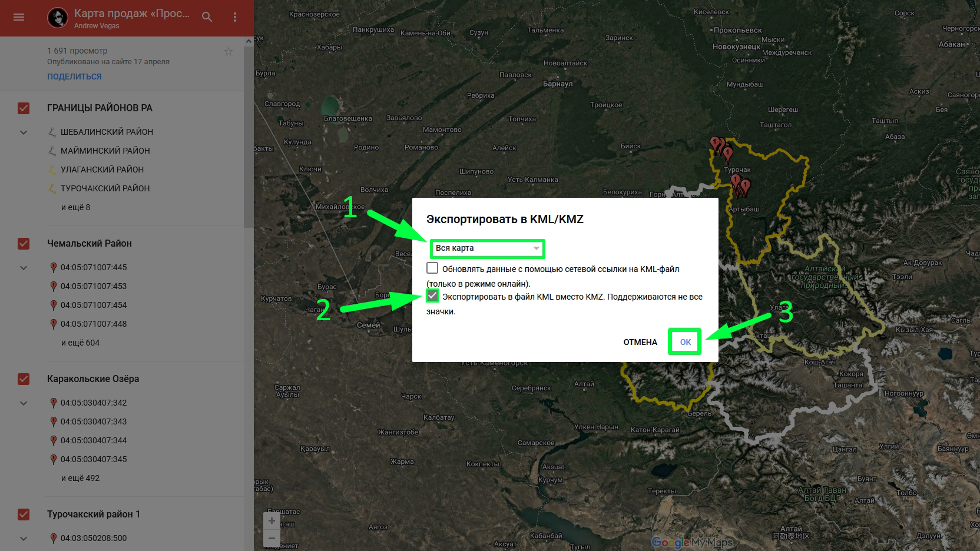Click the Барнаул city label on map
This screenshot has width=980, height=551.
coord(558,84)
